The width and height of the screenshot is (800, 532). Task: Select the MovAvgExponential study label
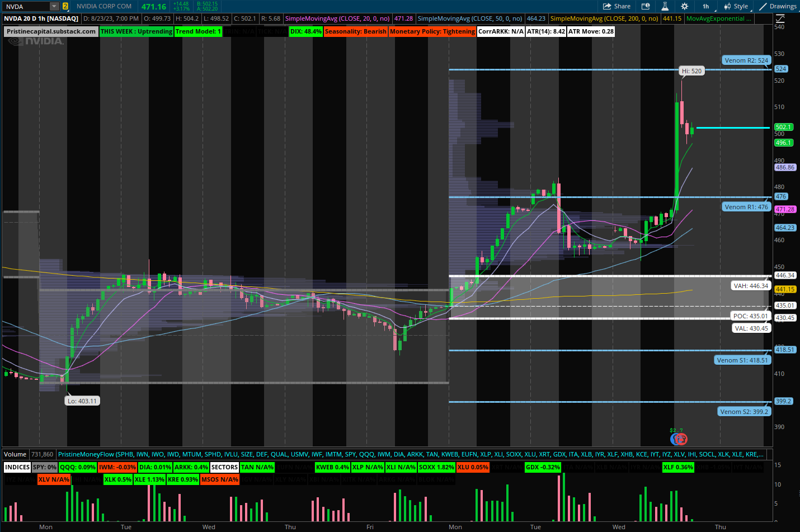point(719,18)
